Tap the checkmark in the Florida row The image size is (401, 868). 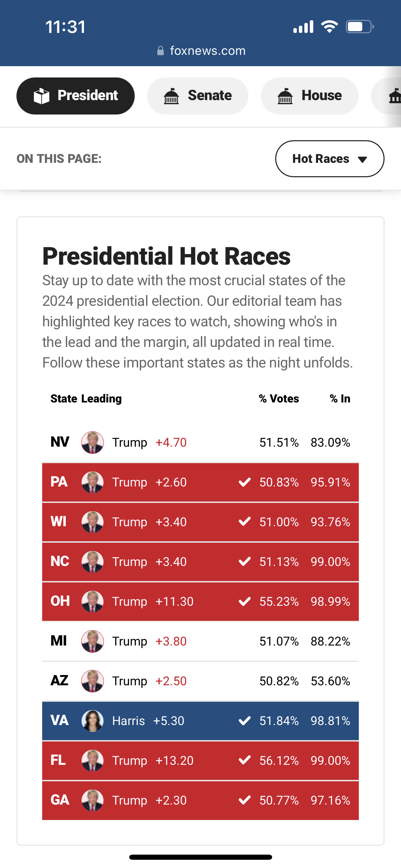244,760
